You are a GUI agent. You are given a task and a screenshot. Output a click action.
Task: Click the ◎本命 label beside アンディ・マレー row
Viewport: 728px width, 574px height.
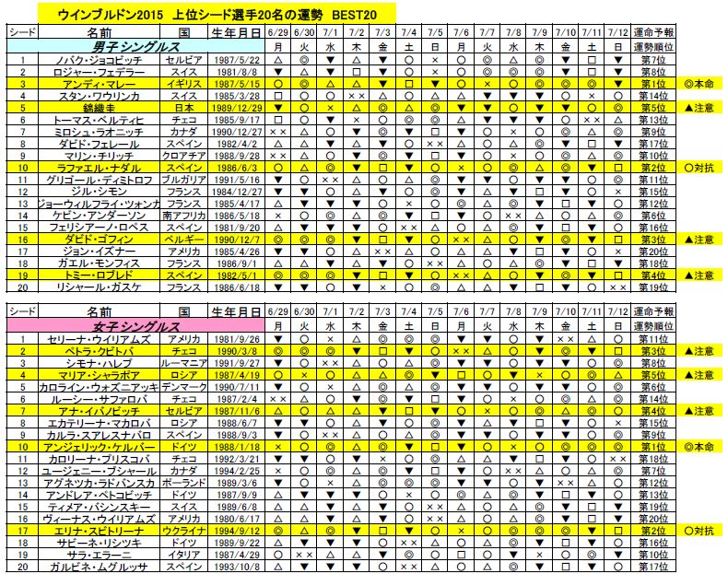tap(699, 84)
